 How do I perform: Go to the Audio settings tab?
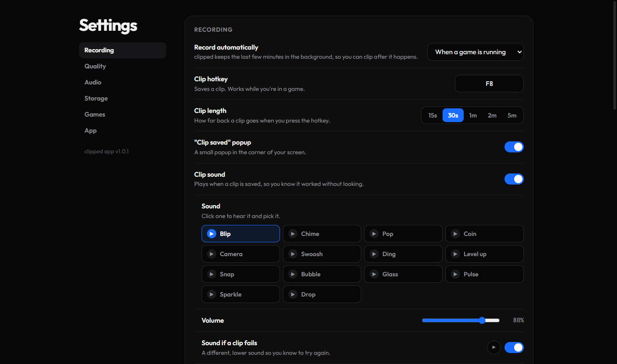coord(123,82)
